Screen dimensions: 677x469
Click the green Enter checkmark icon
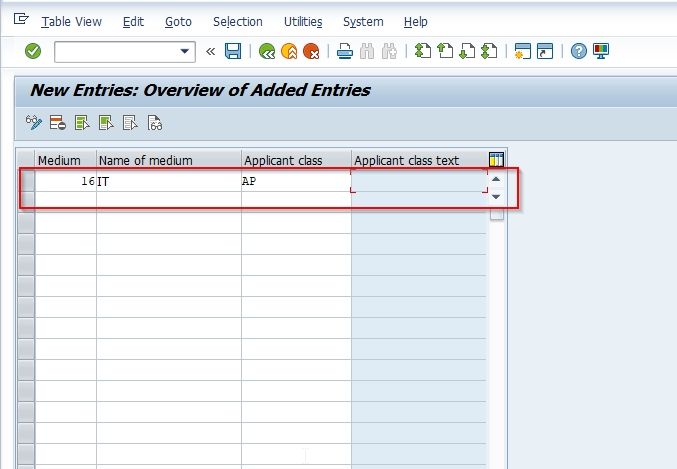[33, 51]
